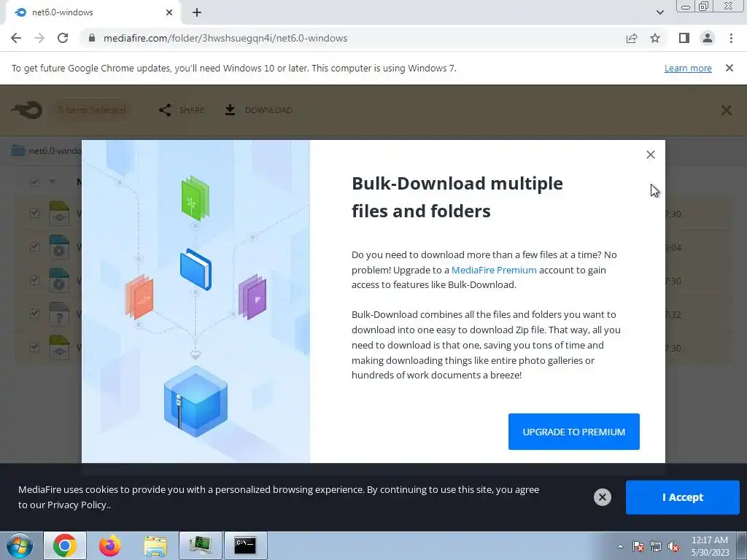This screenshot has width=747, height=560.
Task: Open the Action Center flag icon
Action: coord(638,546)
